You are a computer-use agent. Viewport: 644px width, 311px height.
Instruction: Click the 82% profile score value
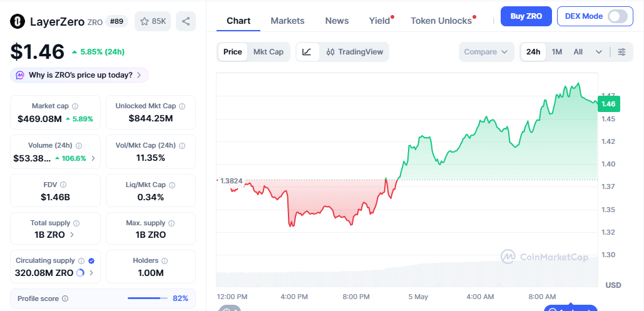[180, 298]
